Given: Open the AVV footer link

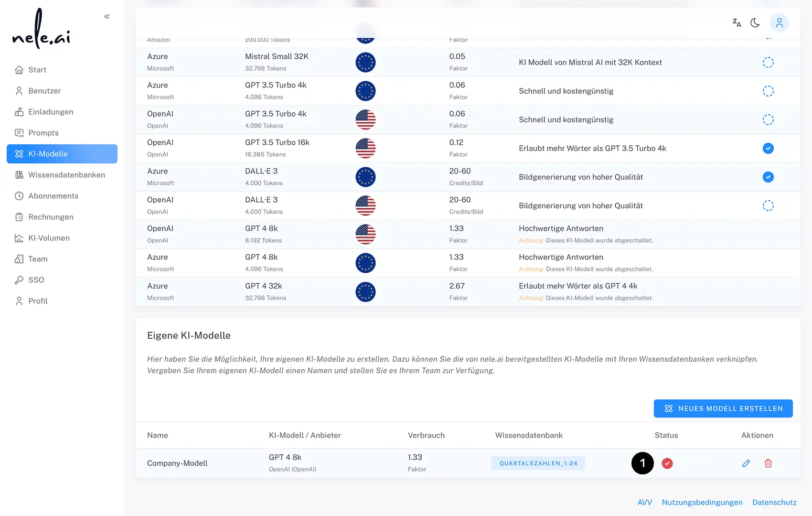Looking at the screenshot, I should pos(645,502).
